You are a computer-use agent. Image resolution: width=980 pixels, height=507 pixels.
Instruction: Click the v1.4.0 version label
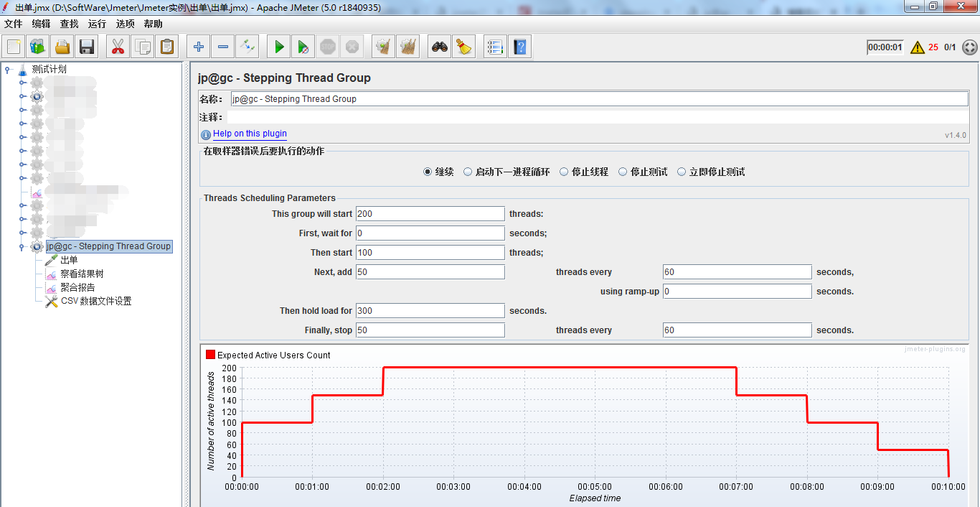click(956, 135)
